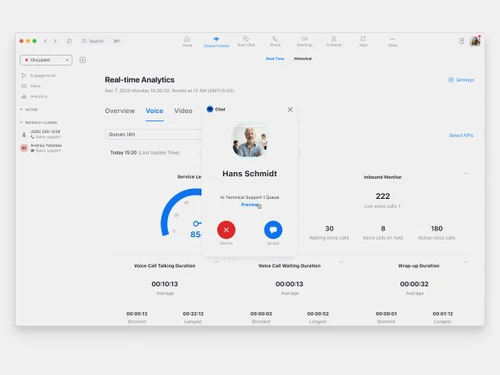The height and width of the screenshot is (375, 500).
Task: Open Live voice calls link under 222
Action: pos(382,206)
